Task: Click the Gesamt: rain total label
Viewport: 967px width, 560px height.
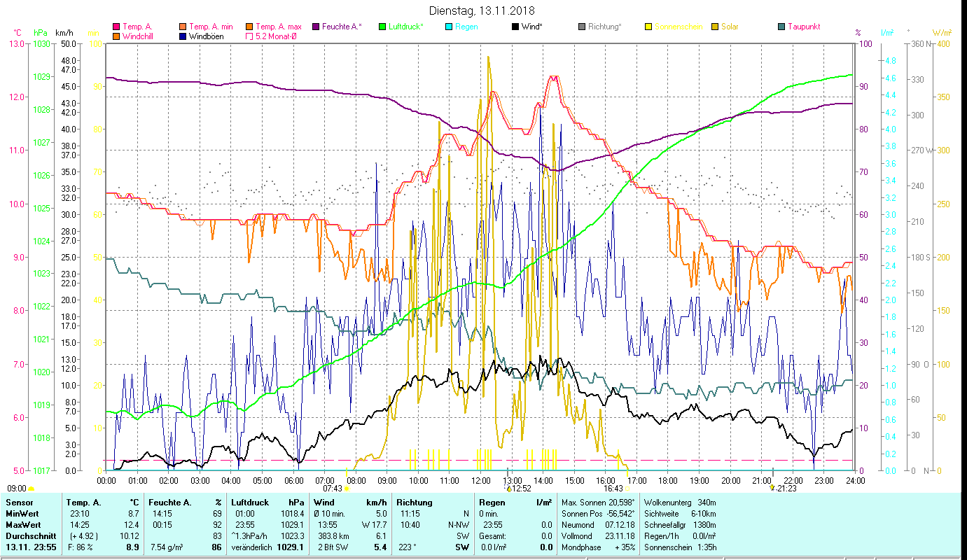Action: click(493, 536)
